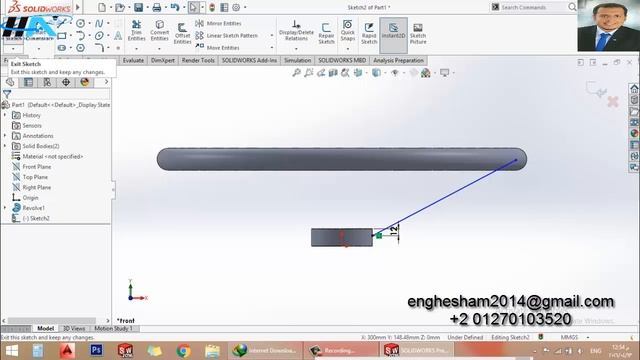The width and height of the screenshot is (640, 360).
Task: Select the Trim Entities tool
Action: pyautogui.click(x=136, y=31)
